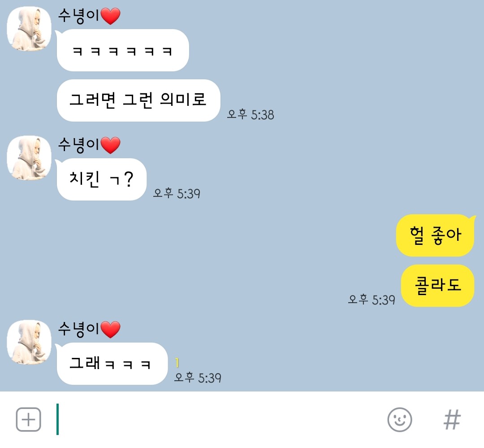The height and width of the screenshot is (448, 484).
Task: Select the yellow 콜라도 message bubble
Action: tap(437, 286)
